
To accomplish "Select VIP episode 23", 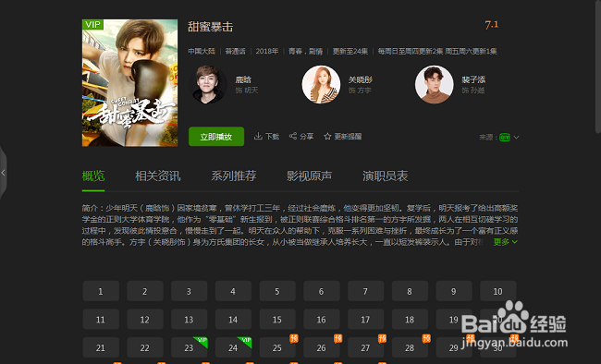I will tap(189, 347).
